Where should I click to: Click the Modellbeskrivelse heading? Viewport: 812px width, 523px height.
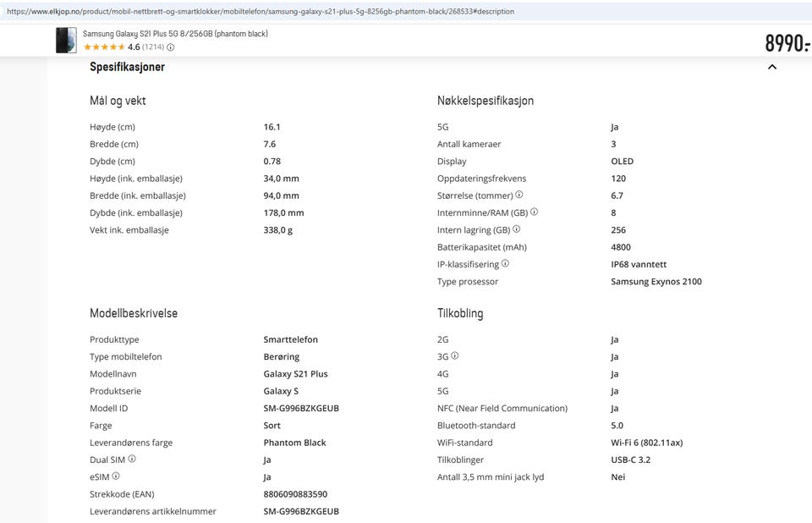point(134,313)
